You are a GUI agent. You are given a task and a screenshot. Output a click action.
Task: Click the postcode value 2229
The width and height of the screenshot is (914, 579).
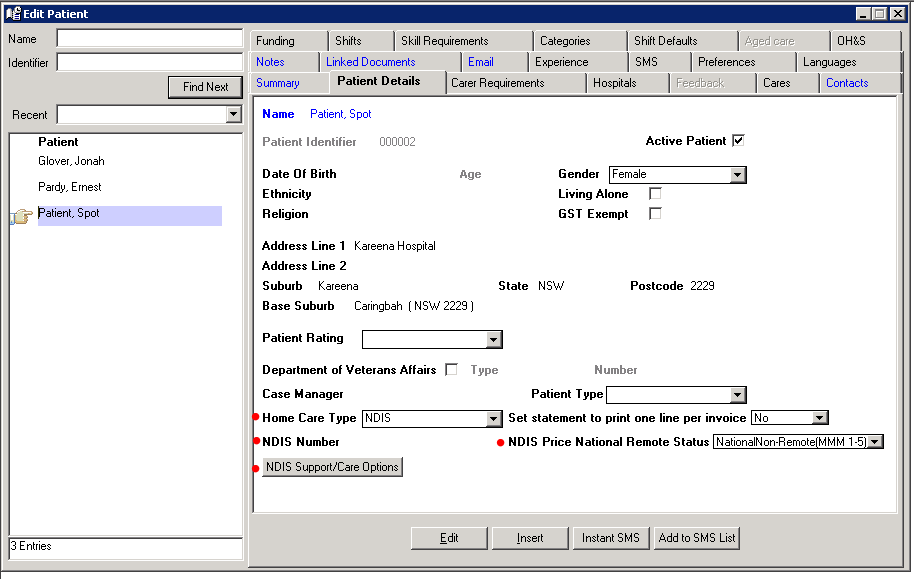click(702, 286)
